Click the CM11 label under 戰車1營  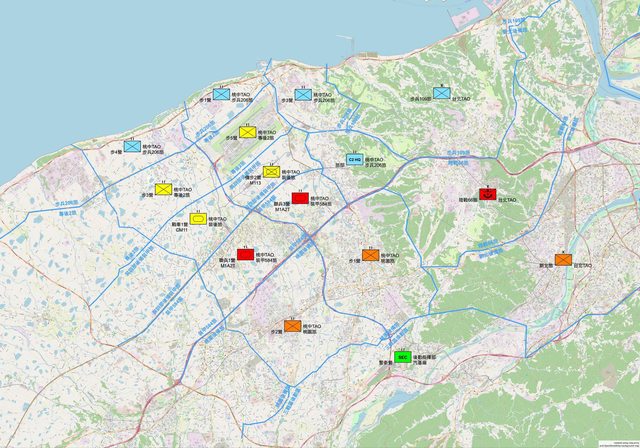182,229
